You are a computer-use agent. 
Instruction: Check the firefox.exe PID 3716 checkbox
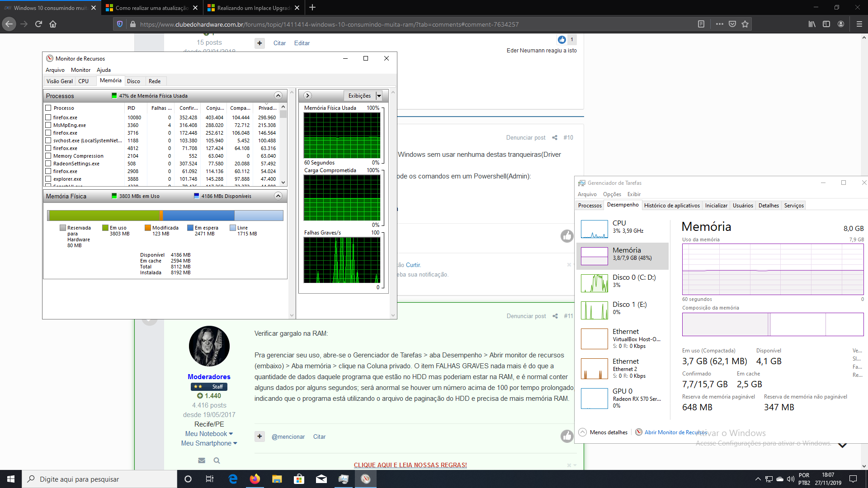coord(48,133)
